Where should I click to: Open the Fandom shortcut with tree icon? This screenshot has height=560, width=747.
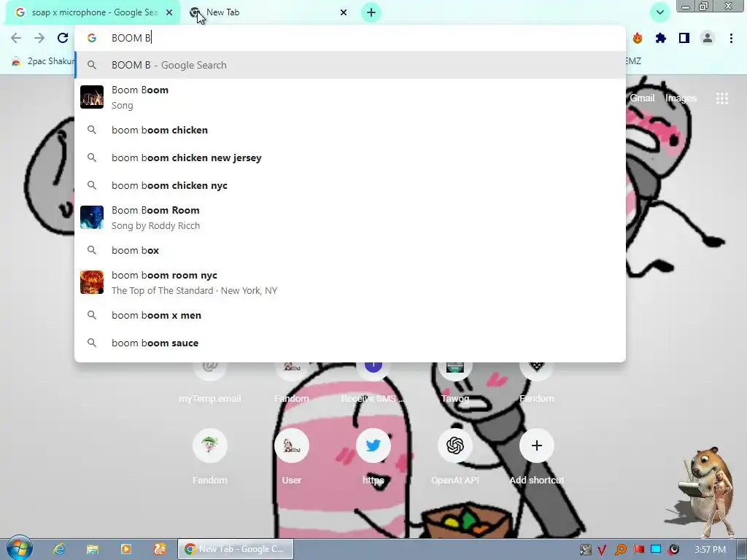[x=209, y=457]
